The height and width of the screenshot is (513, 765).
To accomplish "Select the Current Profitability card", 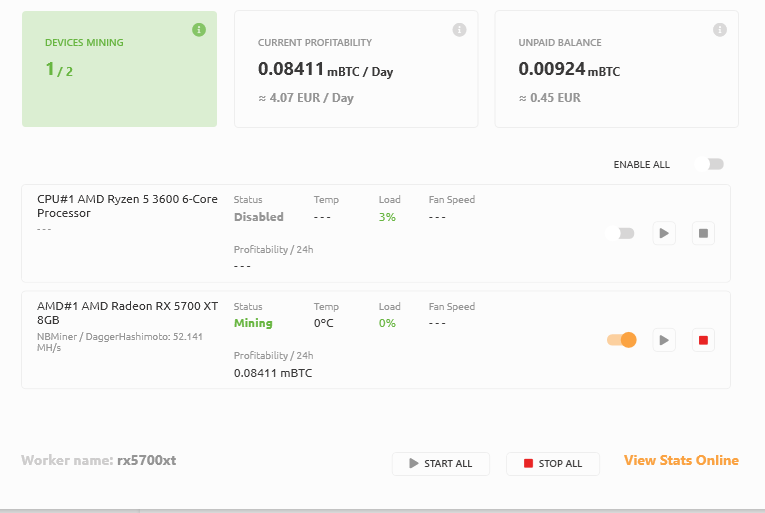I will pyautogui.click(x=356, y=69).
